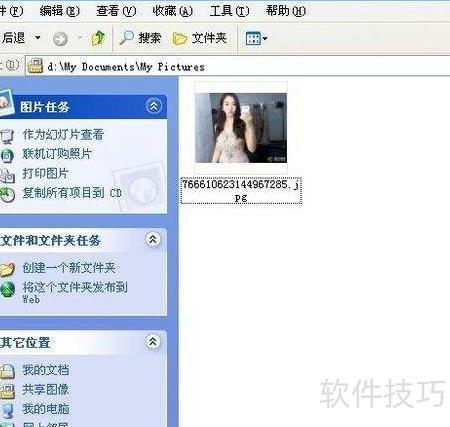
Task: Click the Up folder toolbar icon
Action: coord(98,38)
